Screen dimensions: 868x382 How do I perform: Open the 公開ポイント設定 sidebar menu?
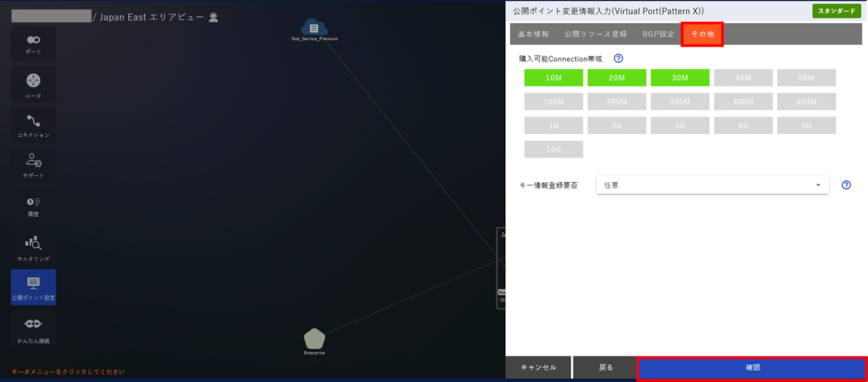tap(33, 287)
